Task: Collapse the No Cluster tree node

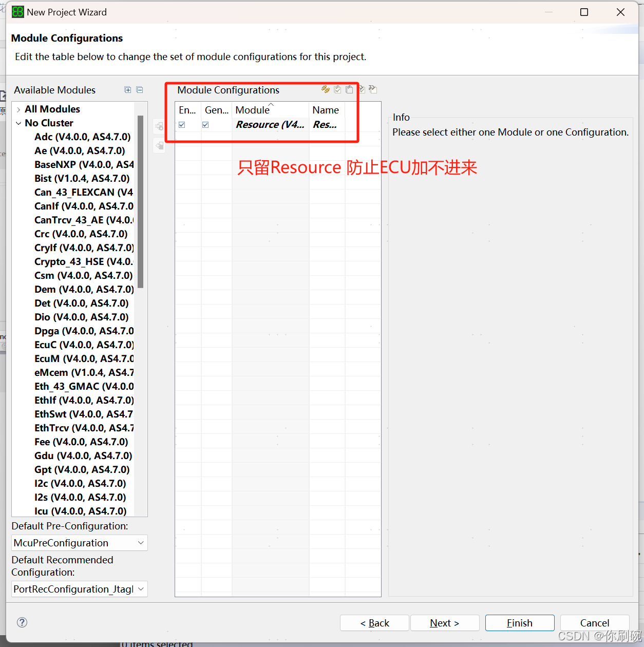Action: coord(18,123)
